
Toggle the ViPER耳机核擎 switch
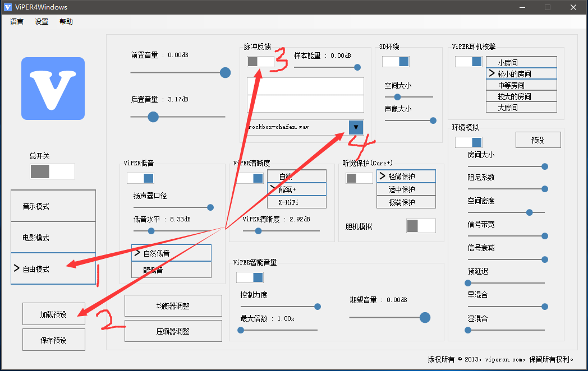(468, 62)
